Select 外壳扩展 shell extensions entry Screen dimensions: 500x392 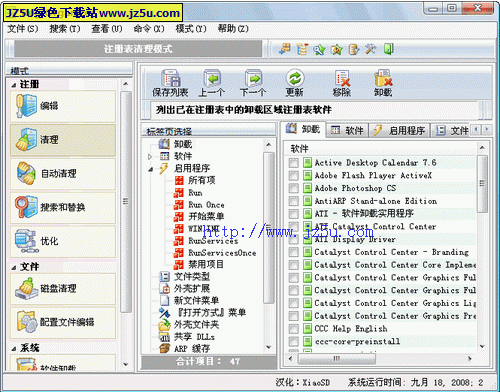[x=192, y=288]
